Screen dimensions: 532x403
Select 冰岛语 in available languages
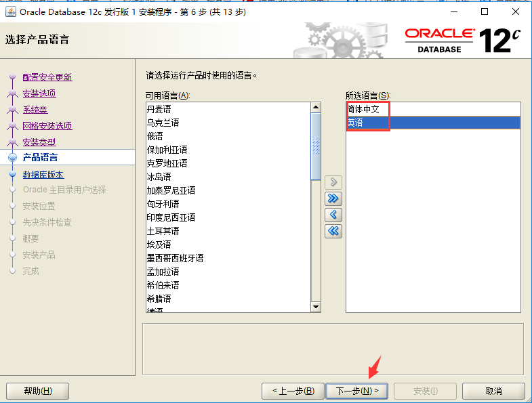click(228, 177)
